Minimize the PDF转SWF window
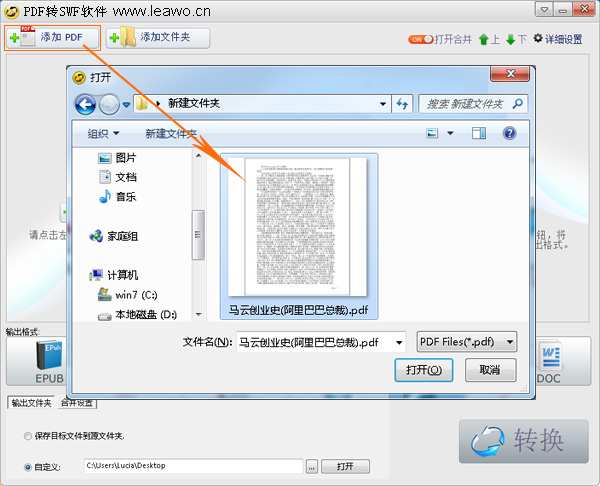The image size is (600, 486). click(x=562, y=9)
